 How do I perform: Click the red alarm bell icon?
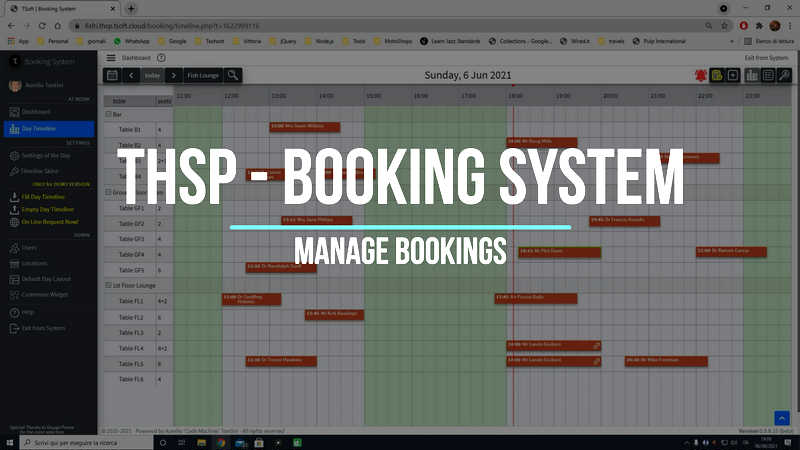(700, 75)
